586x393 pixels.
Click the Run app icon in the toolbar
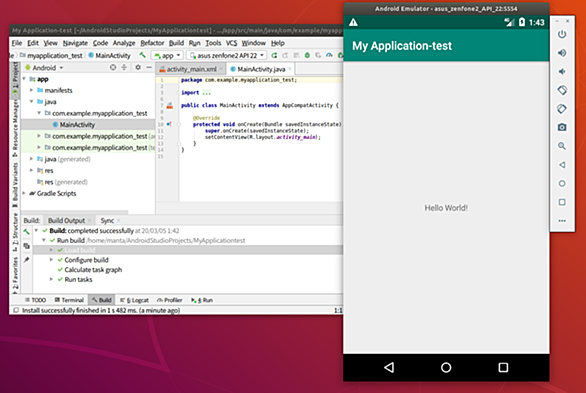[x=274, y=55]
